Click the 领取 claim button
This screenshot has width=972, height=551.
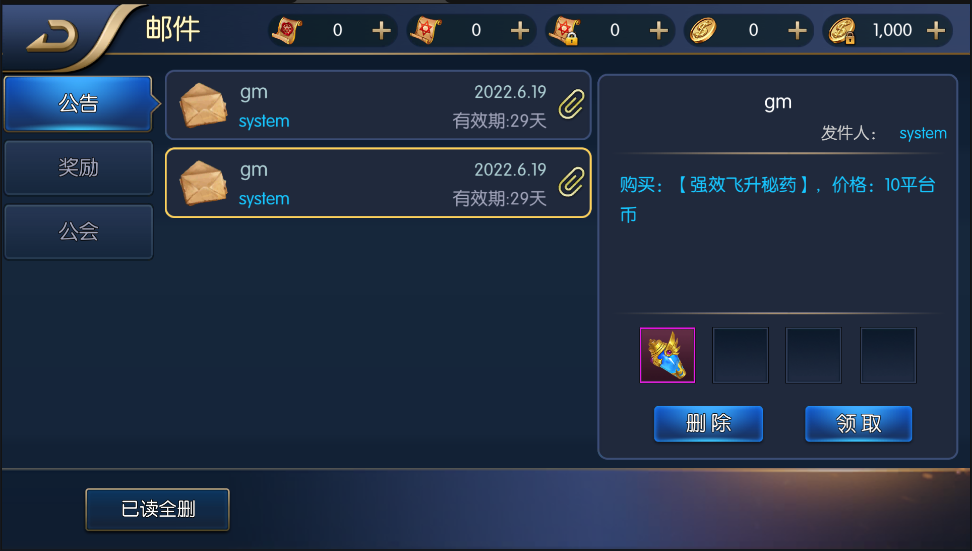coord(859,423)
